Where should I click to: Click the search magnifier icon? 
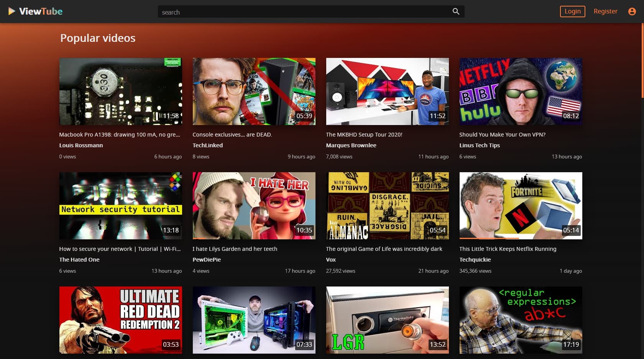[455, 11]
